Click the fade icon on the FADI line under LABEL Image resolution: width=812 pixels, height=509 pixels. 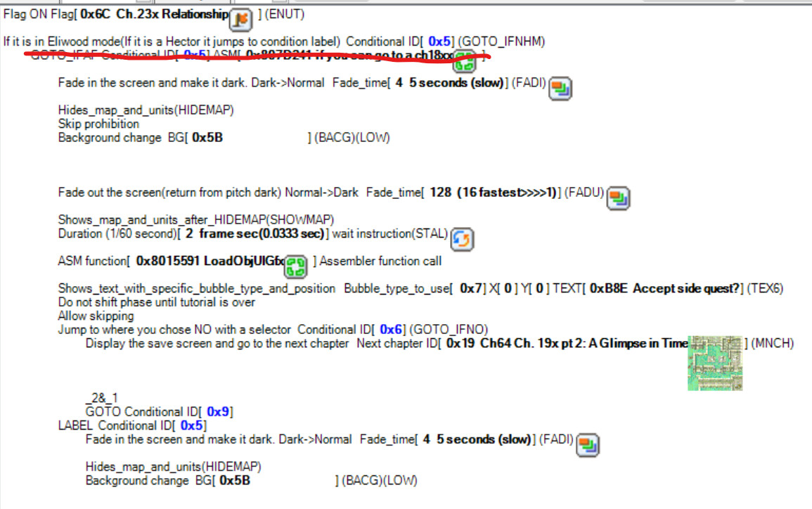588,444
